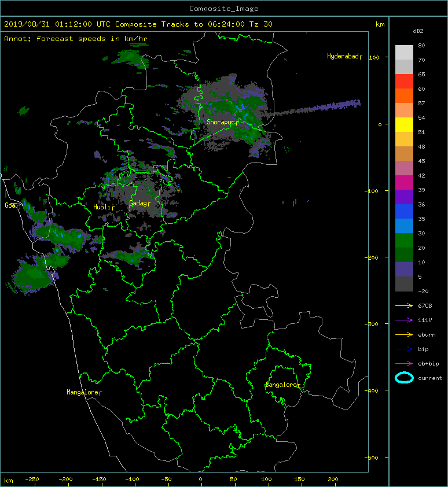Image resolution: width=448 pixels, height=487 pixels.
Task: Select the Hubli station label
Action: [104, 207]
